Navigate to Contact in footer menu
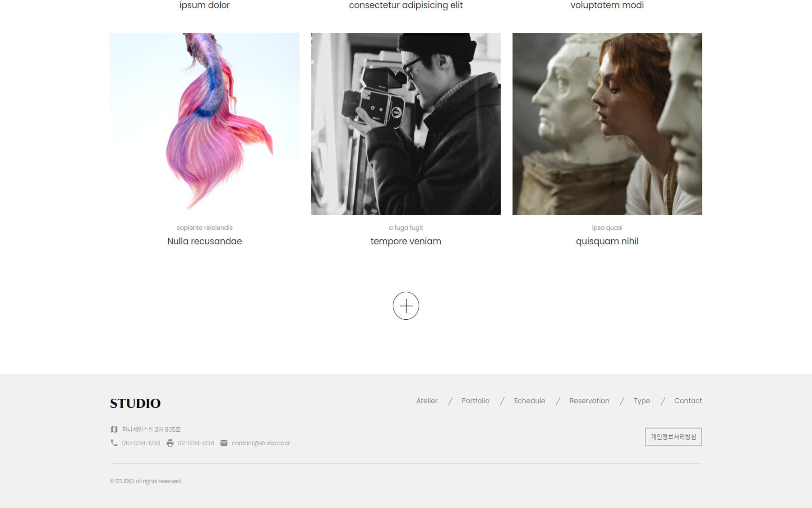 688,401
